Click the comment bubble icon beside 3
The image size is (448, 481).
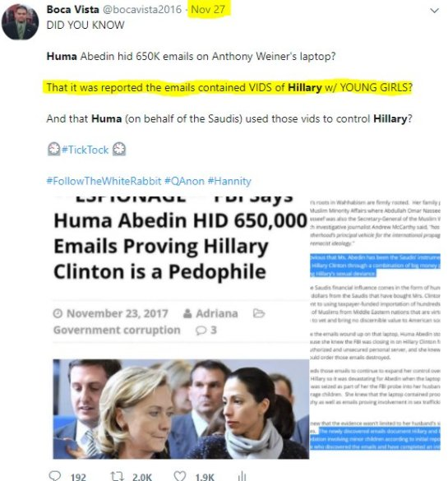[201, 331]
